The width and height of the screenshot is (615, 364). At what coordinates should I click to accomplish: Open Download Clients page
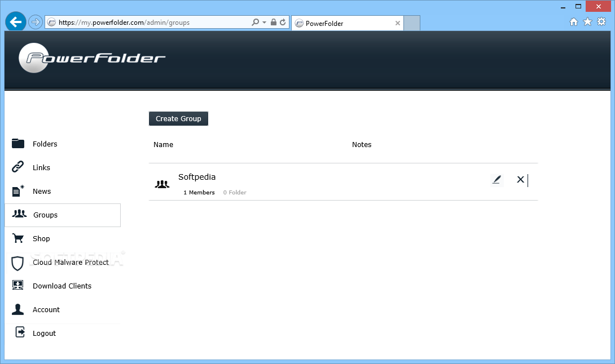(x=62, y=286)
